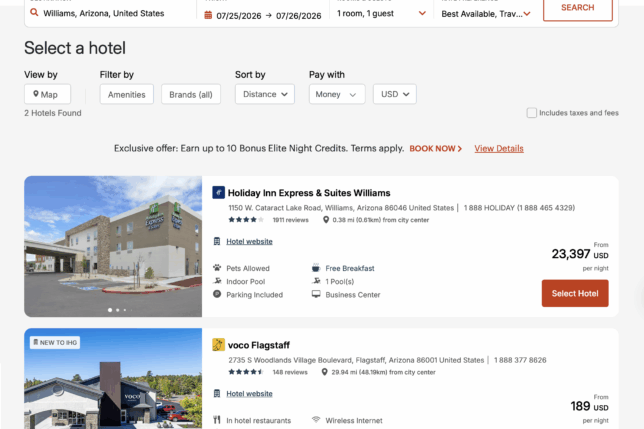This screenshot has width=644, height=429.
Task: Open the USD currency dropdown
Action: (395, 94)
